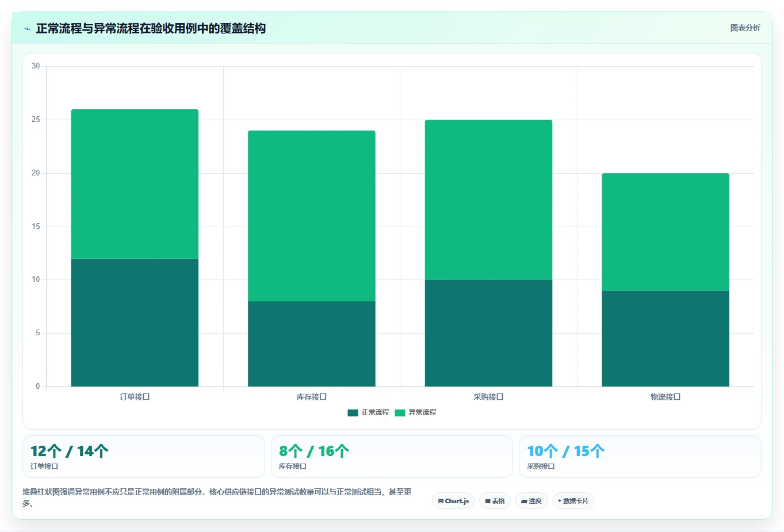
Task: Select the 订单接口 异常流程 bar segment
Action: 135,184
